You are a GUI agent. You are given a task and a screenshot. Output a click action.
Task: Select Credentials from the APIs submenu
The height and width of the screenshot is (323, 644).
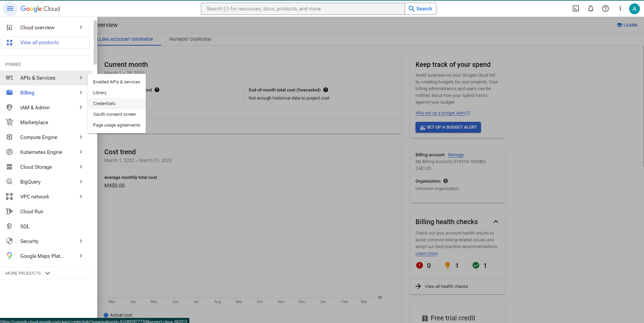[x=104, y=104]
